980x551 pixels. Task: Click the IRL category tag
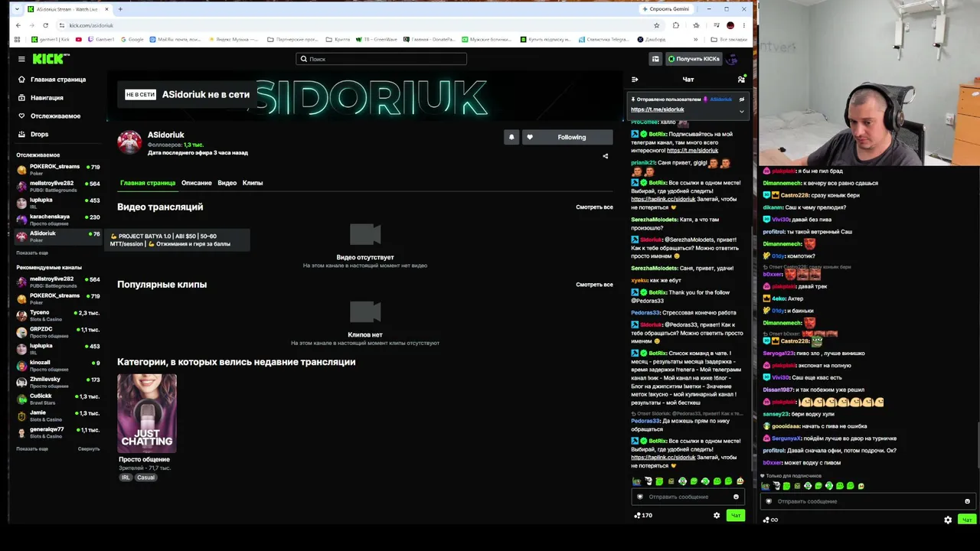coord(126,478)
